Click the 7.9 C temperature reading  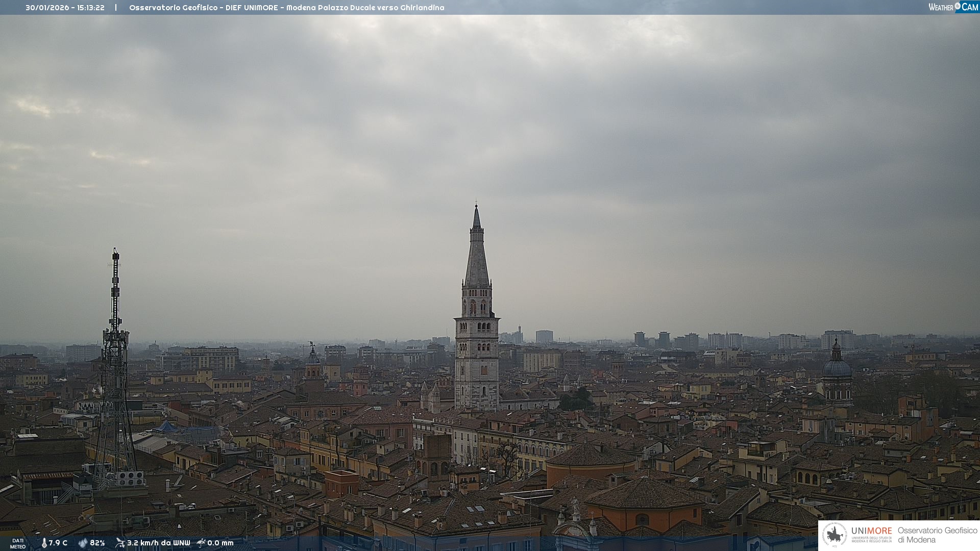(58, 543)
